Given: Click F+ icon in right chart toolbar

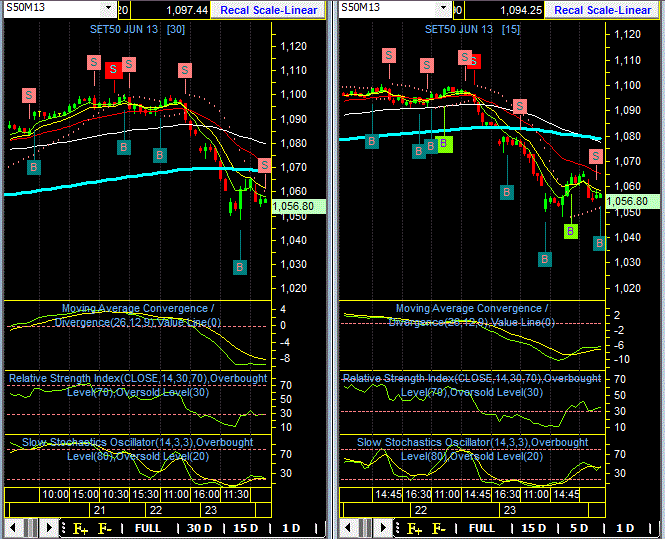Looking at the screenshot, I should [414, 528].
